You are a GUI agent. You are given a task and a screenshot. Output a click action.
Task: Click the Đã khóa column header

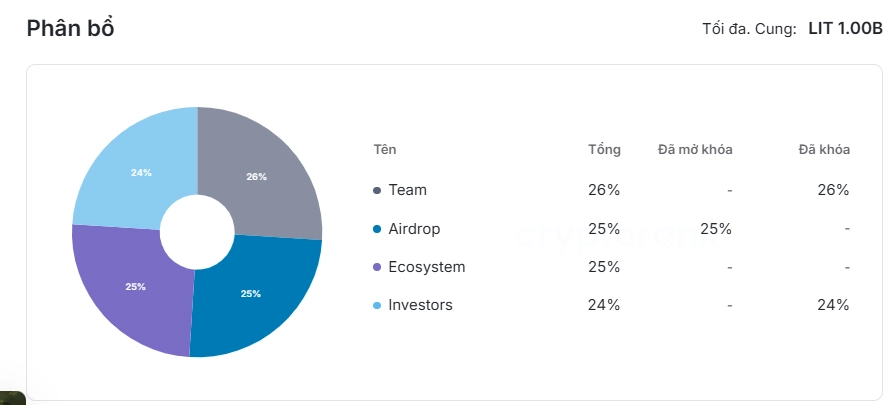(824, 149)
